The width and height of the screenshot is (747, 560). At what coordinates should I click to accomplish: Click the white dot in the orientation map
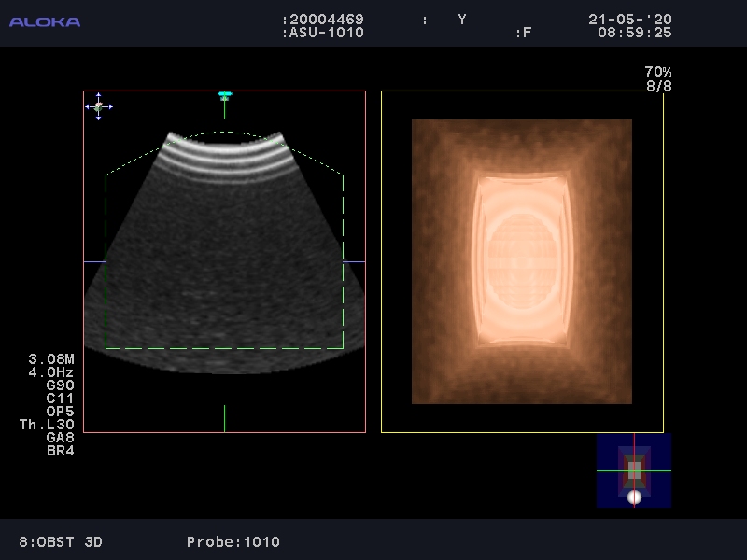[x=634, y=497]
